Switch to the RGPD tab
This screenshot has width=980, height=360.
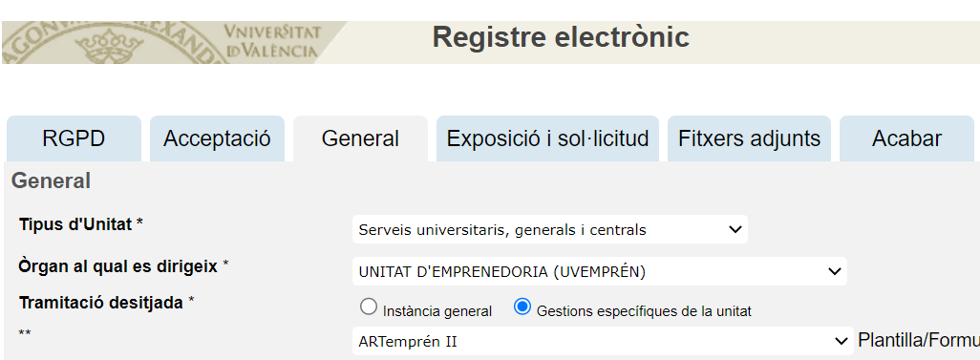(x=74, y=138)
